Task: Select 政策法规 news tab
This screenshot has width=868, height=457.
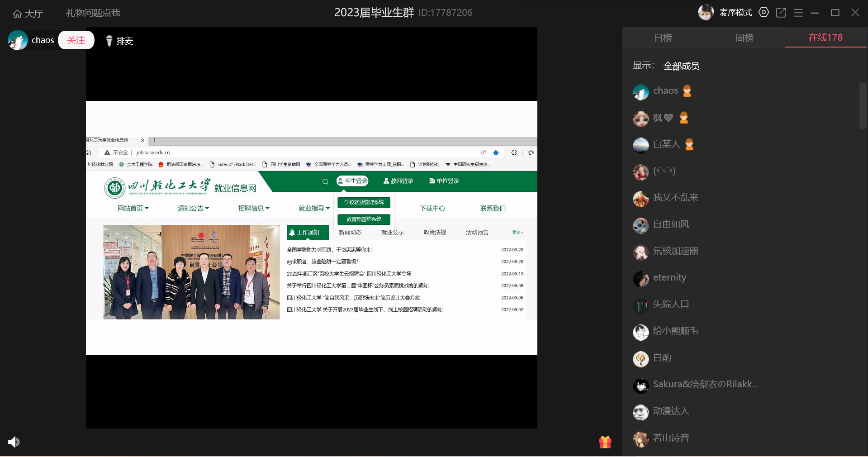Action: click(435, 233)
